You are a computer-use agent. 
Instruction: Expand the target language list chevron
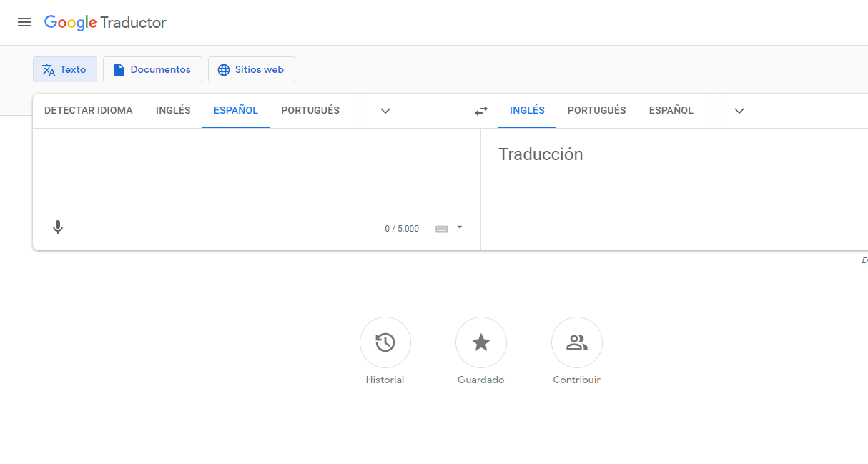pos(739,111)
